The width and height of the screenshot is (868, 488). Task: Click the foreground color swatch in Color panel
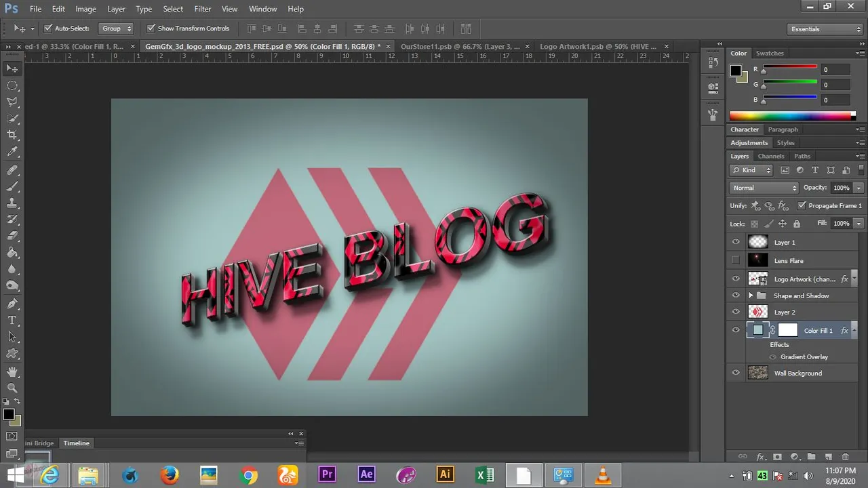[736, 70]
